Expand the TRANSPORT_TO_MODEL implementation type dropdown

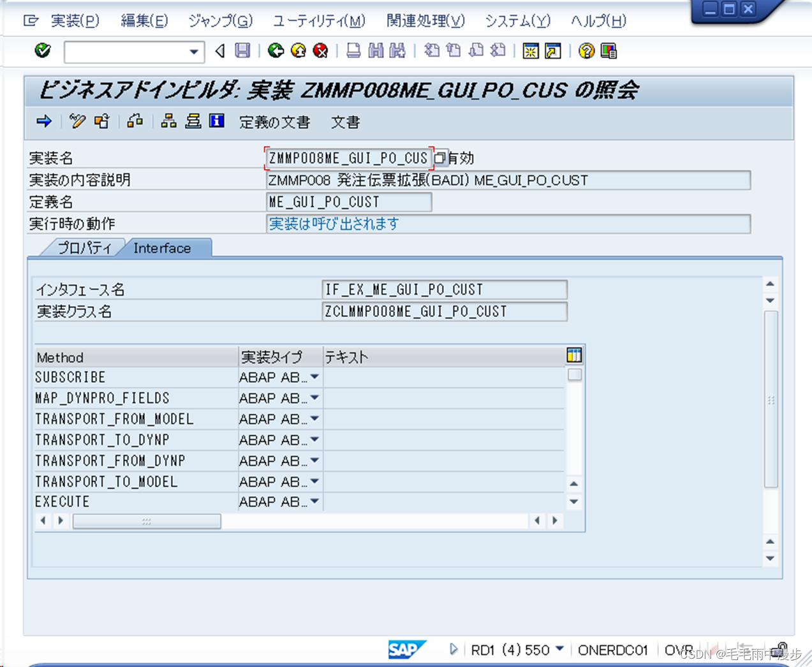[314, 481]
